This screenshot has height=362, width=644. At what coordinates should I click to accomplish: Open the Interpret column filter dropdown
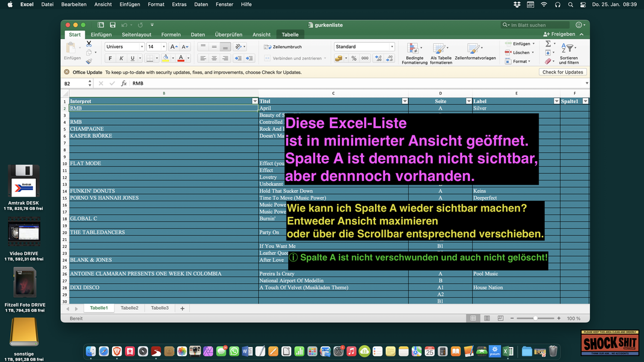[x=255, y=101]
